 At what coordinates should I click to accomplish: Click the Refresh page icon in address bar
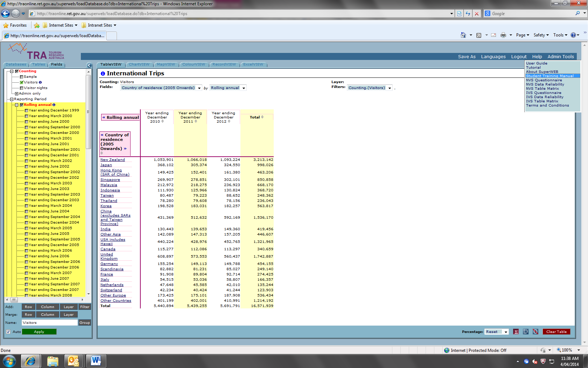tap(468, 14)
